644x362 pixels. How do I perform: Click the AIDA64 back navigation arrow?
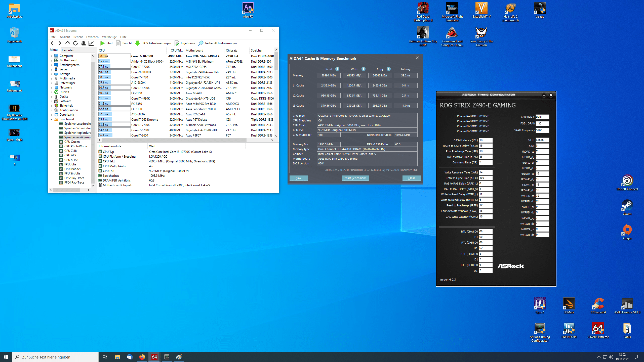coord(52,43)
